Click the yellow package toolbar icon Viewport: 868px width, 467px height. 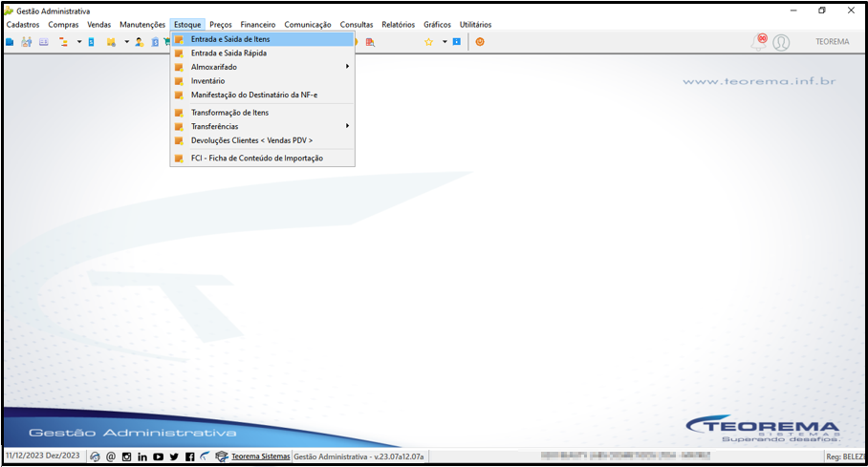click(111, 42)
